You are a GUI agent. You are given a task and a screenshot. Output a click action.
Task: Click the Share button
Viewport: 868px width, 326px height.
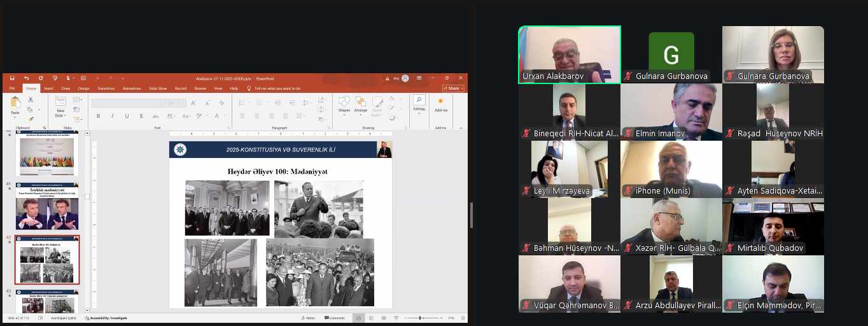point(453,89)
